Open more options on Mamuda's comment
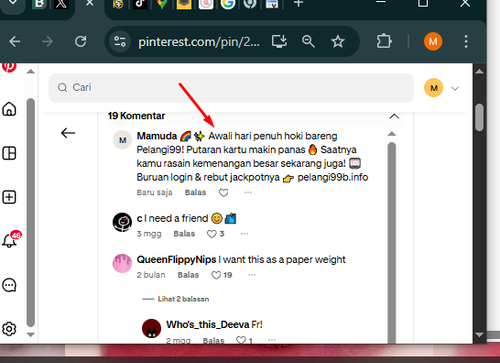Image resolution: width=500 pixels, height=363 pixels. [x=248, y=192]
